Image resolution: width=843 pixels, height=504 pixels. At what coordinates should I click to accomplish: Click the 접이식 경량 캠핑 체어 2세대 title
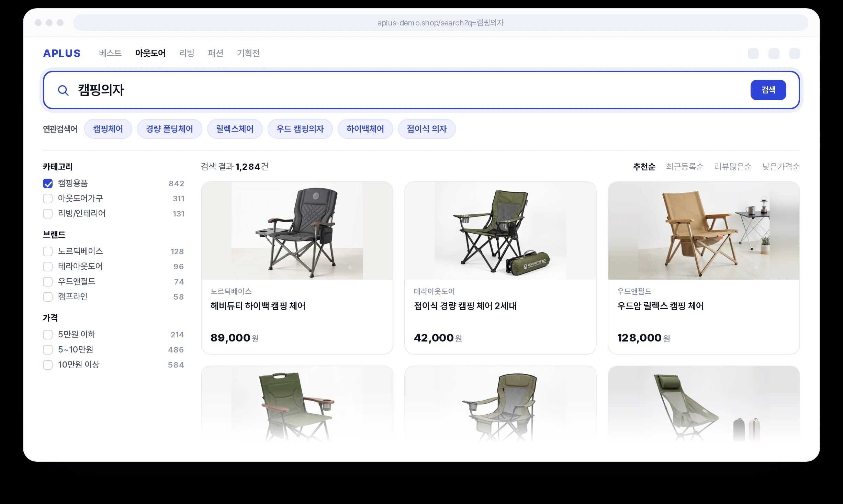tap(465, 306)
